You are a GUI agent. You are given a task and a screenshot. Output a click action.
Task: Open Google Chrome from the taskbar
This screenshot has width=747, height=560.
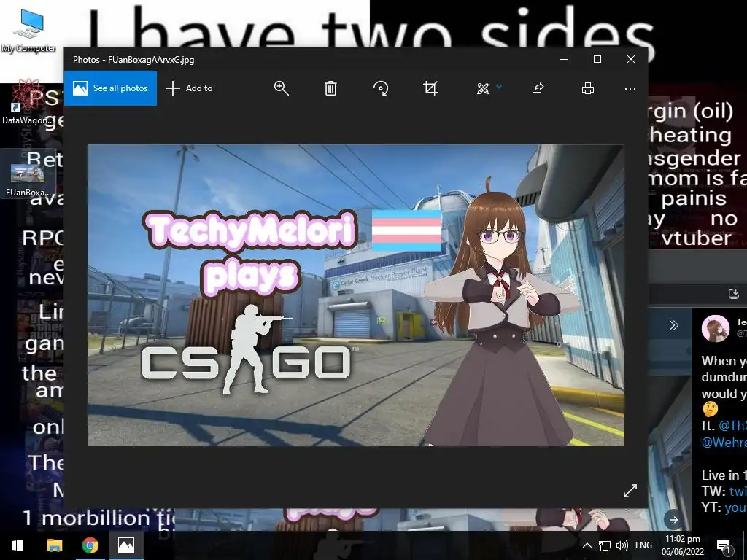pos(90,545)
